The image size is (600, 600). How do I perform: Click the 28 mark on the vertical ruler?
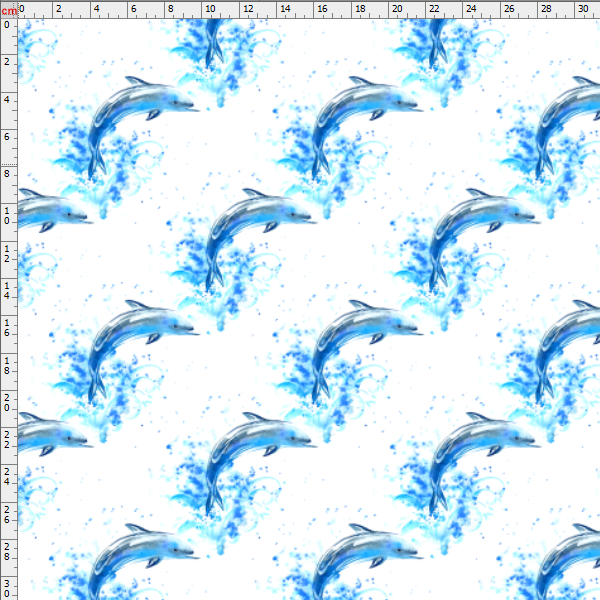tap(7, 551)
